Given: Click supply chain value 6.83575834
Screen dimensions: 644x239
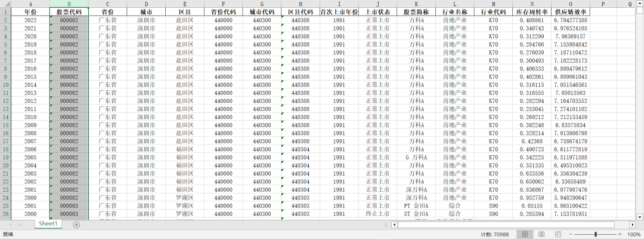Looking at the screenshot, I should click(571, 125).
